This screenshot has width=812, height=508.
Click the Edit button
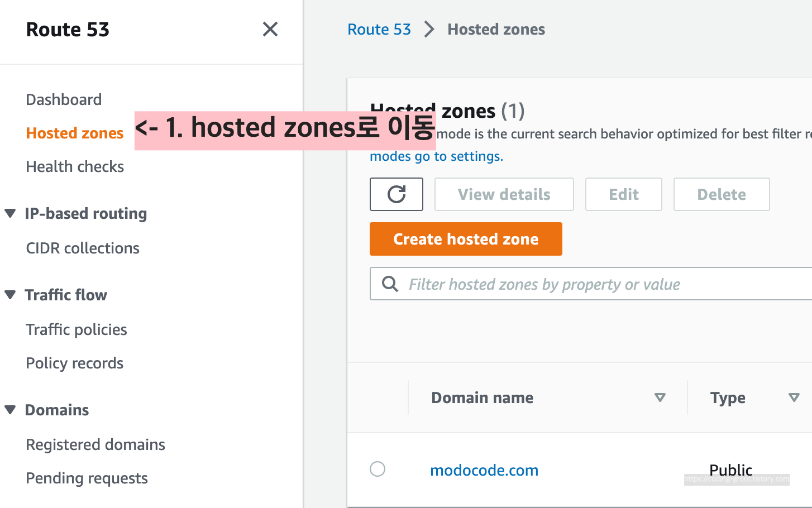coord(624,194)
